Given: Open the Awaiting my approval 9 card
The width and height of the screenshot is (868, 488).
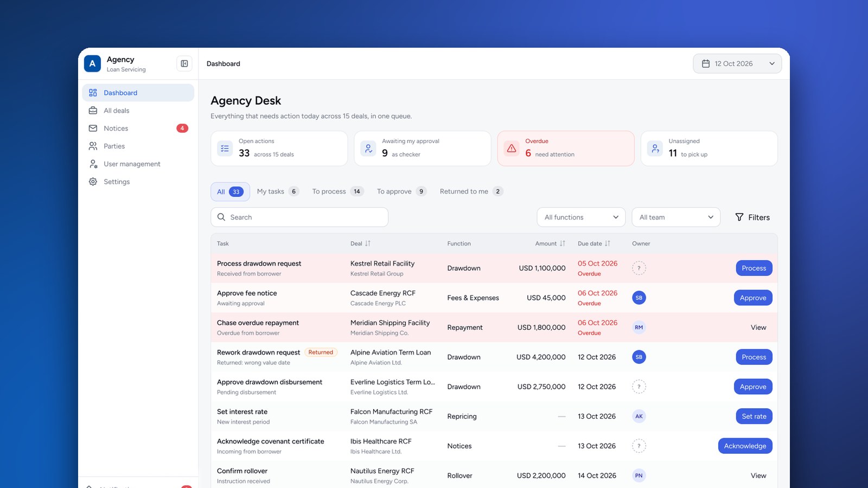Looking at the screenshot, I should pyautogui.click(x=423, y=148).
